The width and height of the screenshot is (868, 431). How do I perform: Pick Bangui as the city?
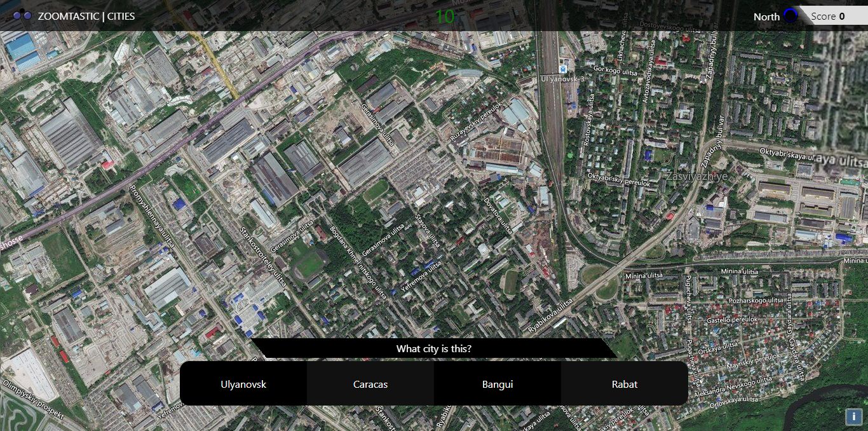[x=498, y=384]
